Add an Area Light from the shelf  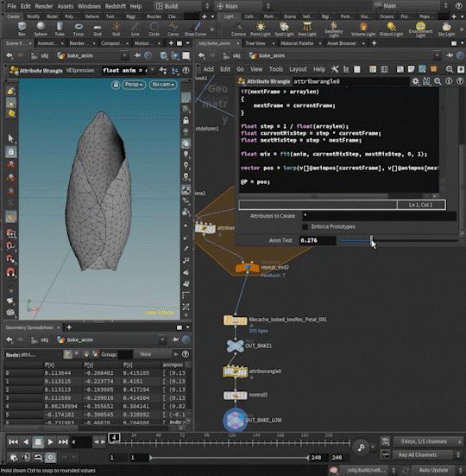[307, 29]
